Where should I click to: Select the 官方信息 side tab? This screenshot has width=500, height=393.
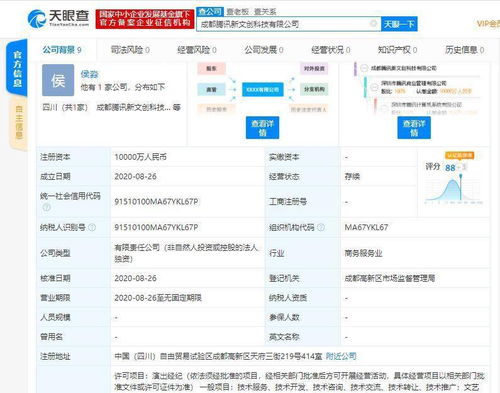[17, 68]
